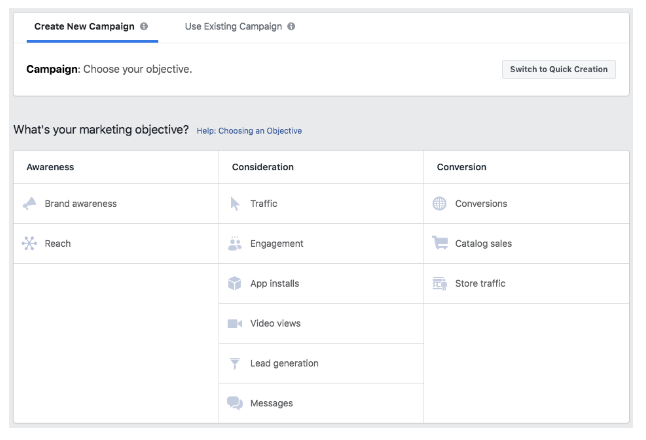
Task: Click the Catalog sales cart icon
Action: tap(440, 243)
